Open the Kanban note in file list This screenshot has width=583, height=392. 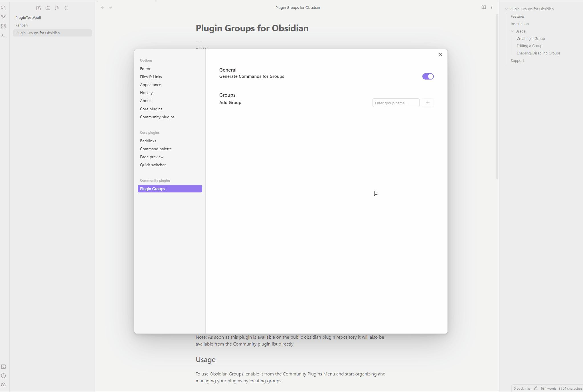pos(22,25)
